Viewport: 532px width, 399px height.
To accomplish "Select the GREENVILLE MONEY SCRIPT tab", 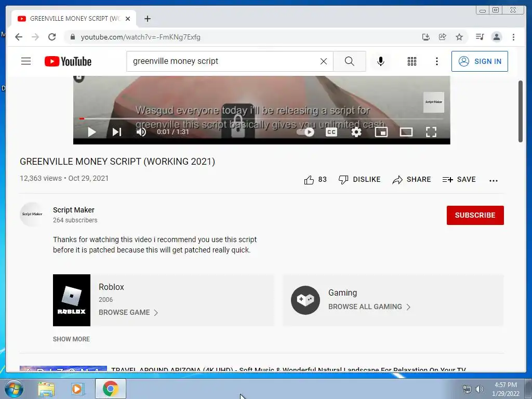I will point(74,19).
